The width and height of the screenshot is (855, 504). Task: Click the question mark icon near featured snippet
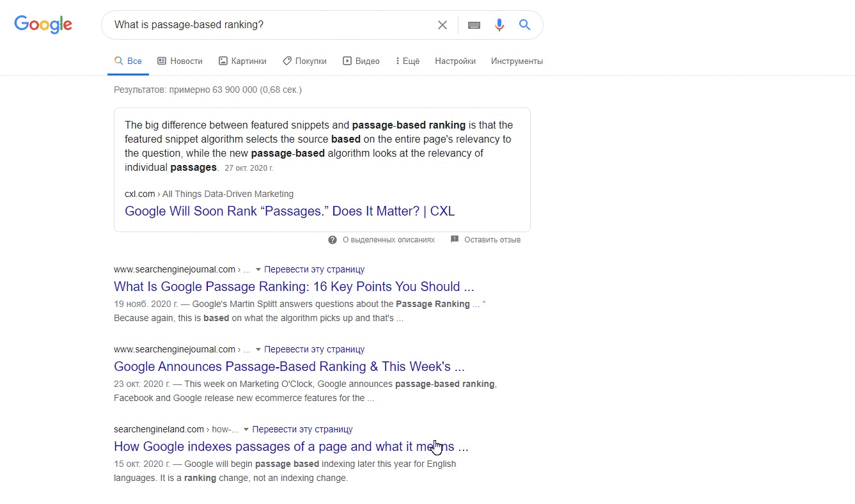[333, 240]
